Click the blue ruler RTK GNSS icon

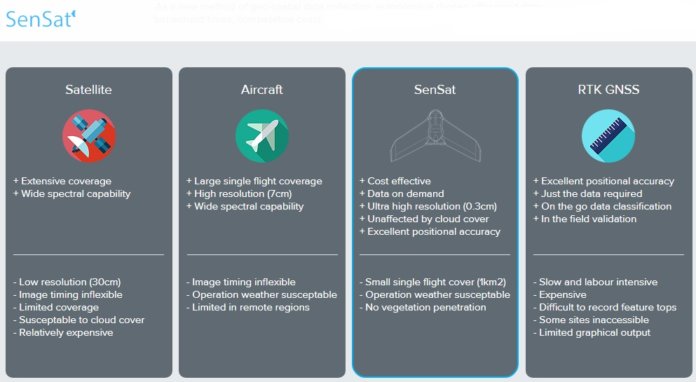tap(608, 136)
